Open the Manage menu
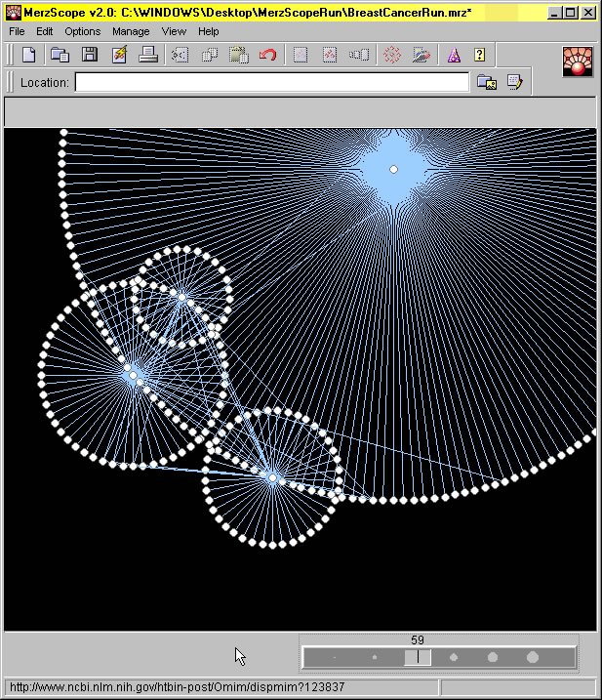 tap(131, 31)
